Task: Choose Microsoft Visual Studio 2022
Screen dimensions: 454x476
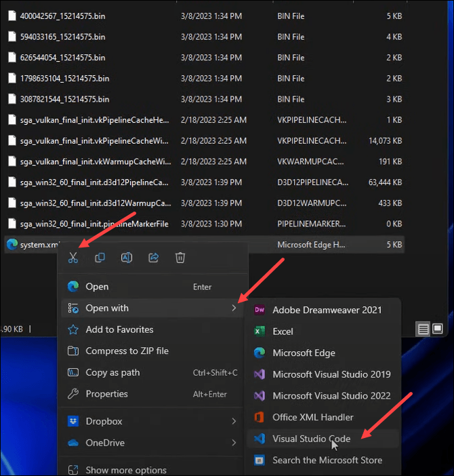Action: 331,395
